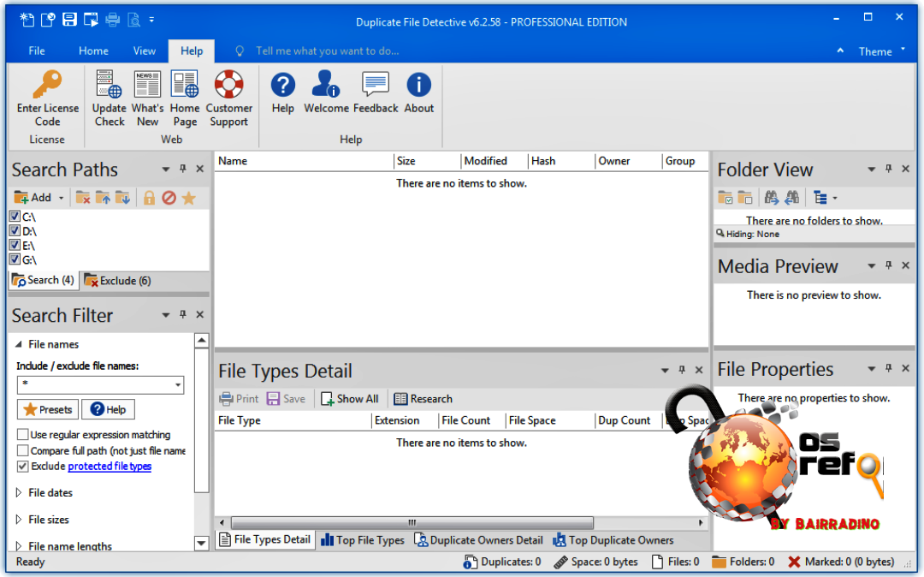924x577 pixels.
Task: Click the star favorites icon in Search Paths
Action: pyautogui.click(x=188, y=198)
